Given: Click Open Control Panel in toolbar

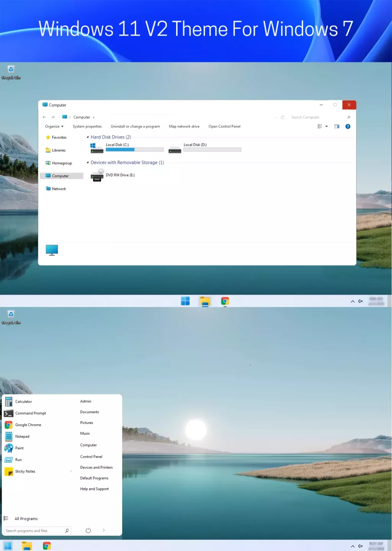Looking at the screenshot, I should (x=224, y=127).
